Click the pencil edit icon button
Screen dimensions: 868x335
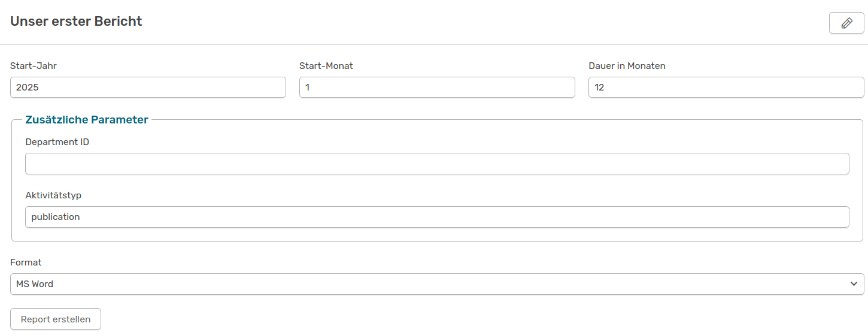(x=846, y=23)
